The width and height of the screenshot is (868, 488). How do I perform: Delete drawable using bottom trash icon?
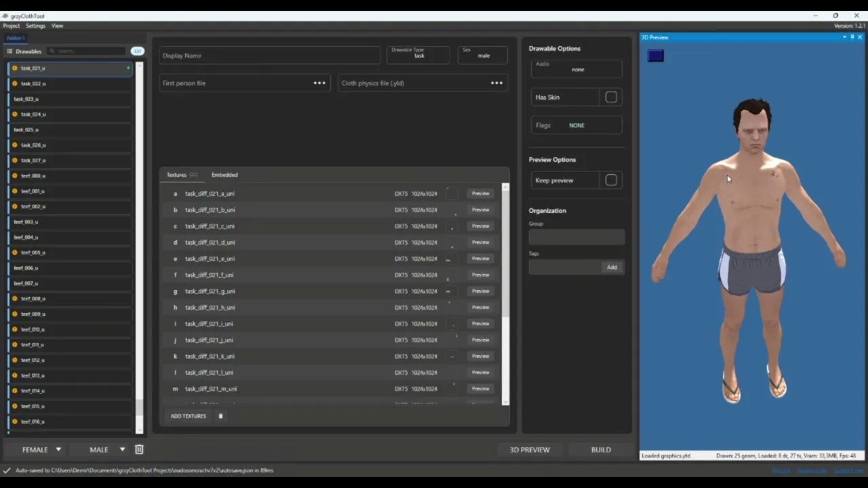click(139, 449)
